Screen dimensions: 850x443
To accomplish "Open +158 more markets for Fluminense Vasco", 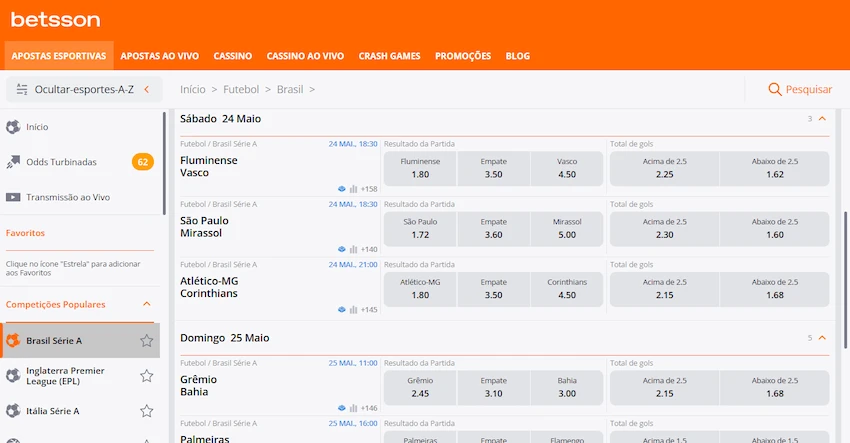I will (369, 189).
